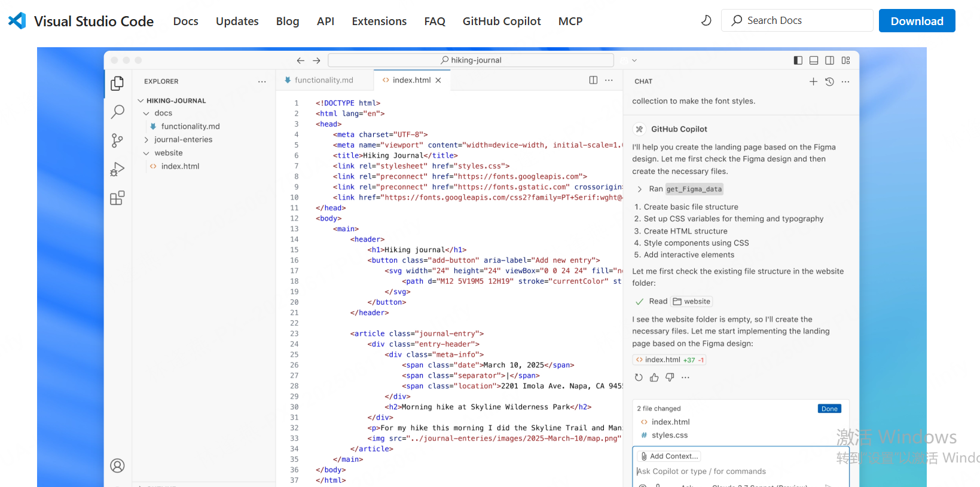Open the Docs nav link
This screenshot has width=980, height=487.
pyautogui.click(x=185, y=21)
